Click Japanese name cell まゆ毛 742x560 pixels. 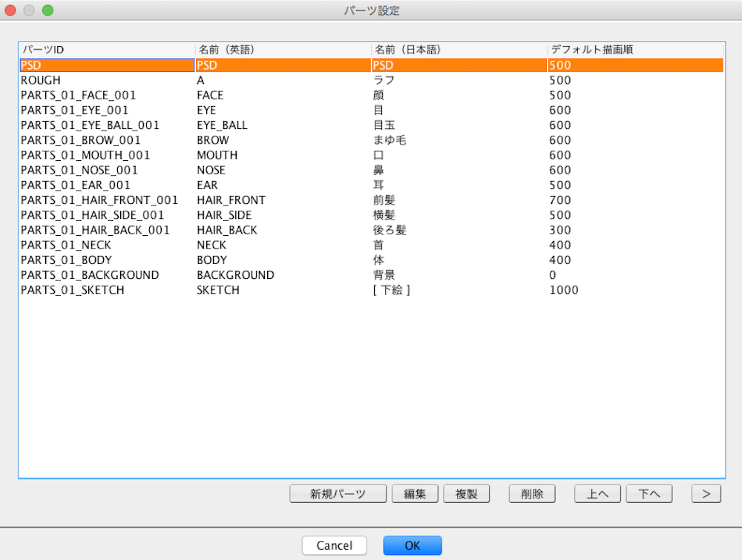(x=459, y=140)
